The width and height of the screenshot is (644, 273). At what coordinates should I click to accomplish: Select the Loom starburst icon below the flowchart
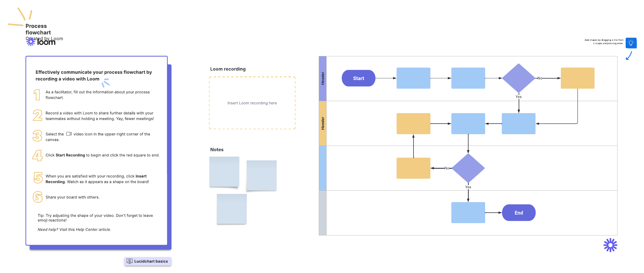(x=610, y=245)
